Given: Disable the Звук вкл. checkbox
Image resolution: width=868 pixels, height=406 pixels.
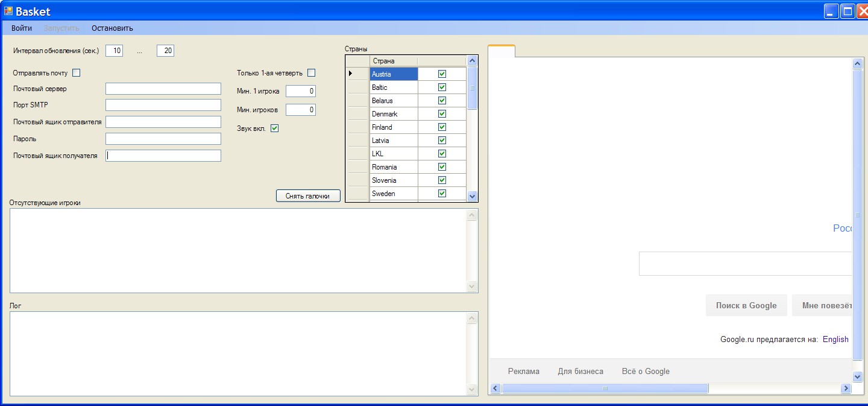Looking at the screenshot, I should (274, 128).
